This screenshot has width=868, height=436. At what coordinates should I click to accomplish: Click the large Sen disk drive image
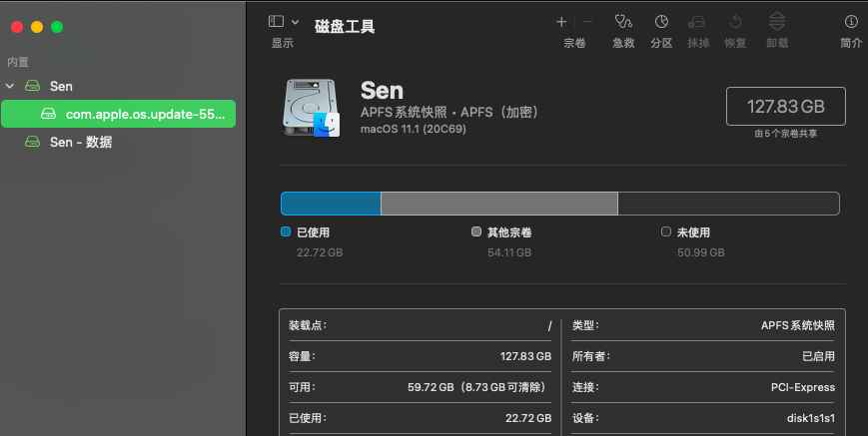(x=313, y=108)
